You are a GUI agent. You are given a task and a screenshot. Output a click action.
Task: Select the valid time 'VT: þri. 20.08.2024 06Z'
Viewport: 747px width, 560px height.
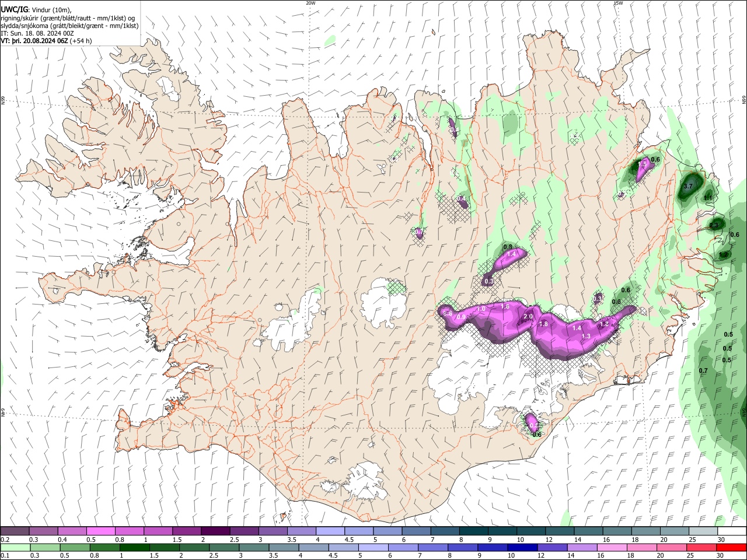pos(34,41)
